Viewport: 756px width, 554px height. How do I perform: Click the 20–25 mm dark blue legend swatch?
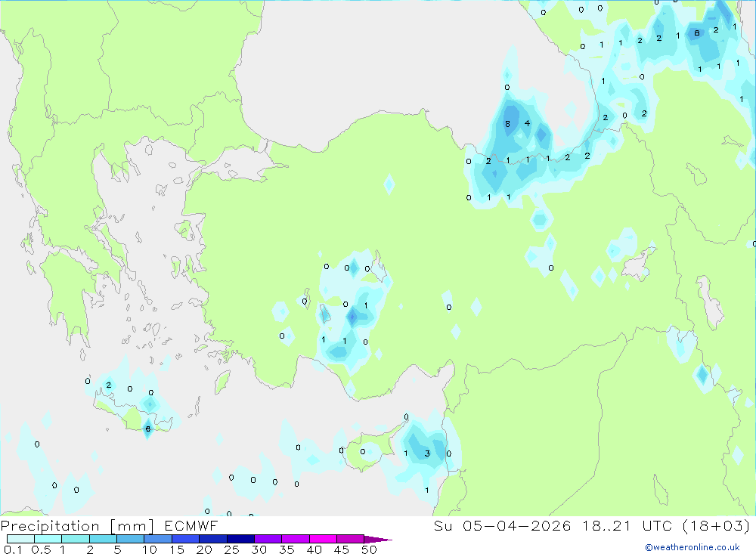(212, 539)
